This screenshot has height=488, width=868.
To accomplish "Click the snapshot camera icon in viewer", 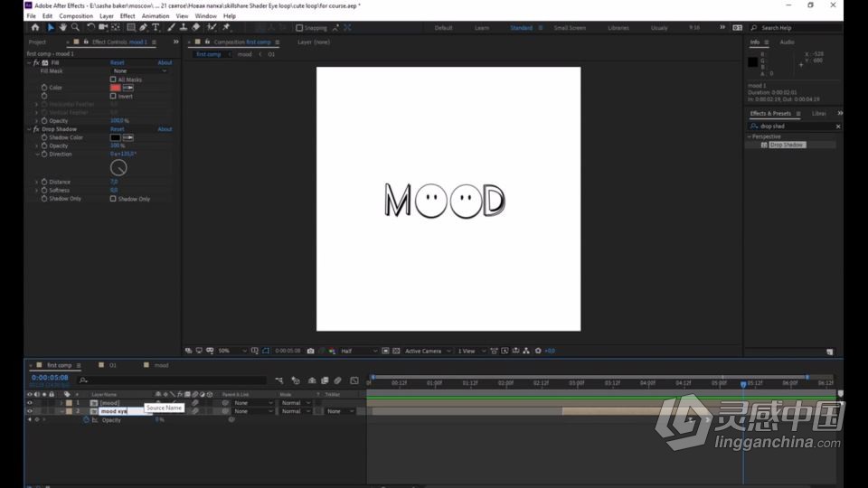I will click(310, 351).
